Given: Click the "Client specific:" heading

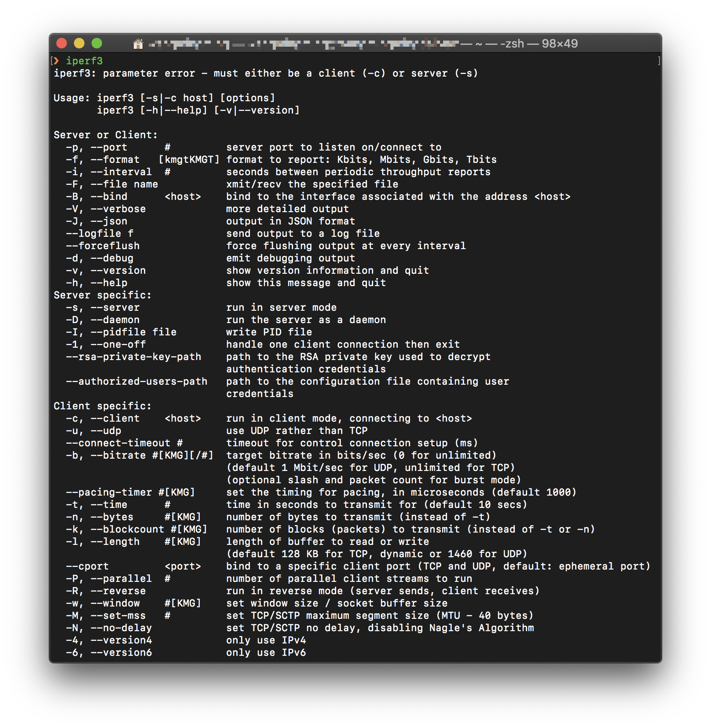Looking at the screenshot, I should tap(103, 406).
